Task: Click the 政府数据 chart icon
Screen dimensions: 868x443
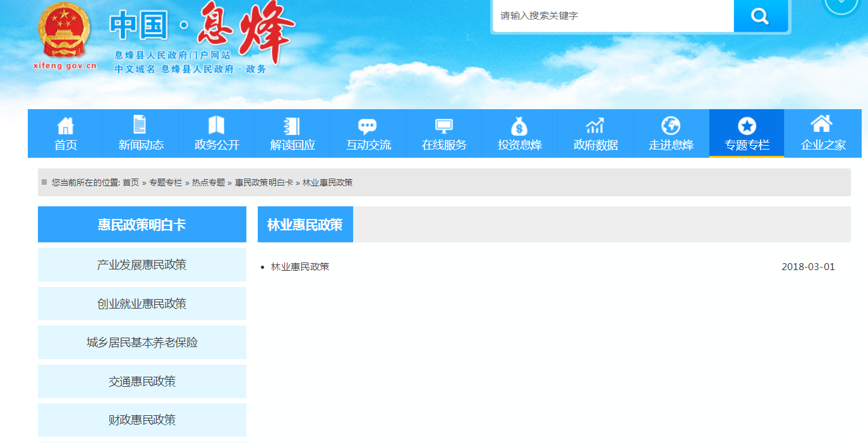Action: point(595,126)
